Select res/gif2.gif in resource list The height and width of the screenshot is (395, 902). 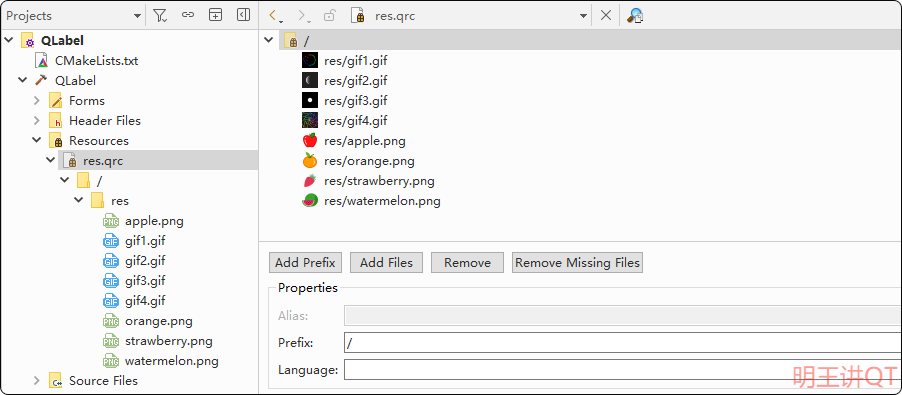(x=356, y=80)
